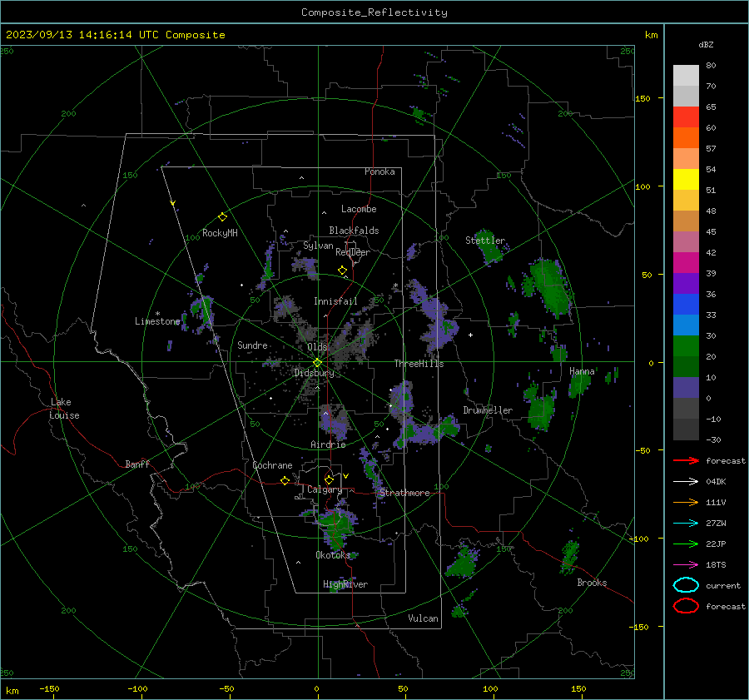
Task: Click the dark green 10-20 dBZ swatch
Action: [x=686, y=367]
